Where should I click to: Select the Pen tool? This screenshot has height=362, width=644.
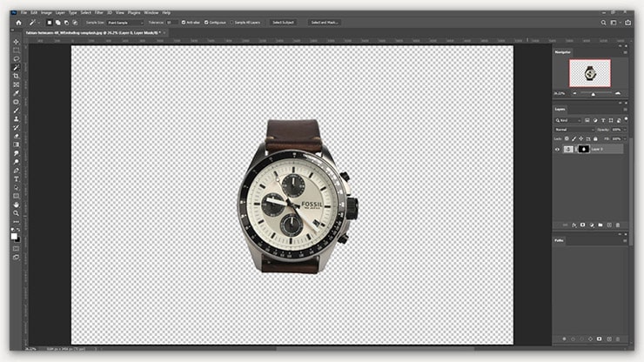tap(16, 171)
